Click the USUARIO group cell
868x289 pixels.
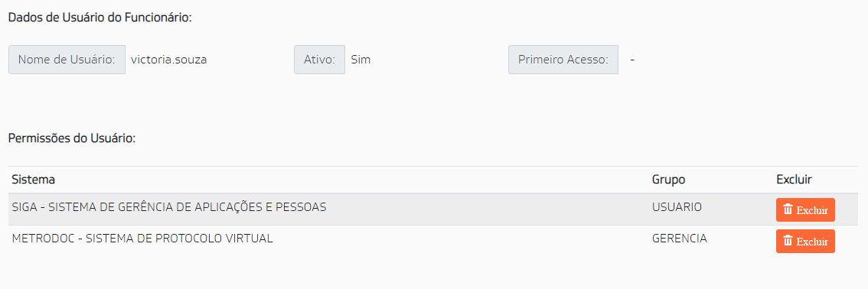point(677,207)
